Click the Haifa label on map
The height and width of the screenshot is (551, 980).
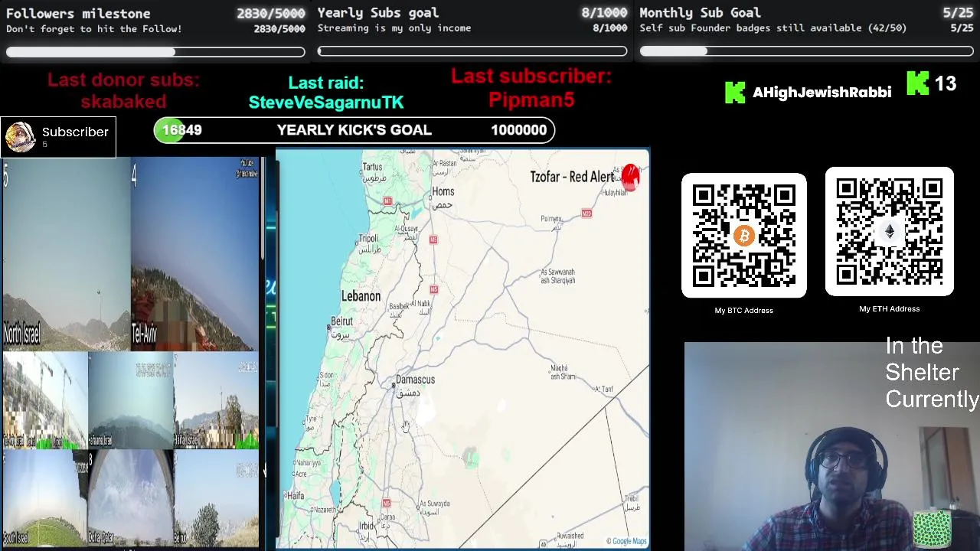[x=294, y=496]
